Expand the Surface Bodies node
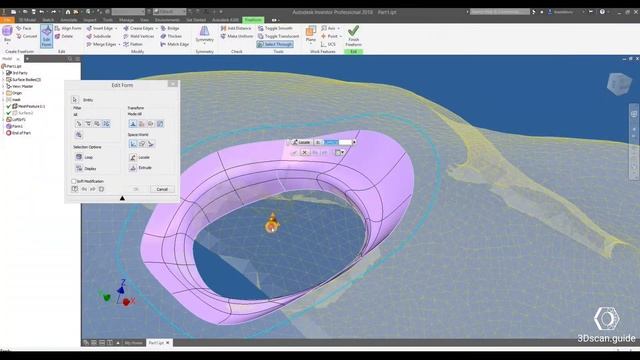 pyautogui.click(x=3, y=80)
